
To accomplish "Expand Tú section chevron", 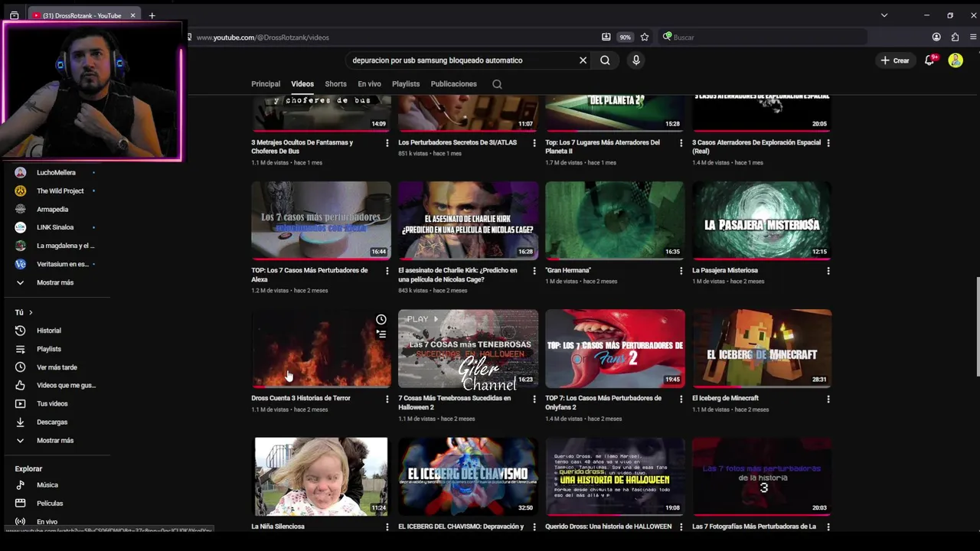I will pos(30,312).
